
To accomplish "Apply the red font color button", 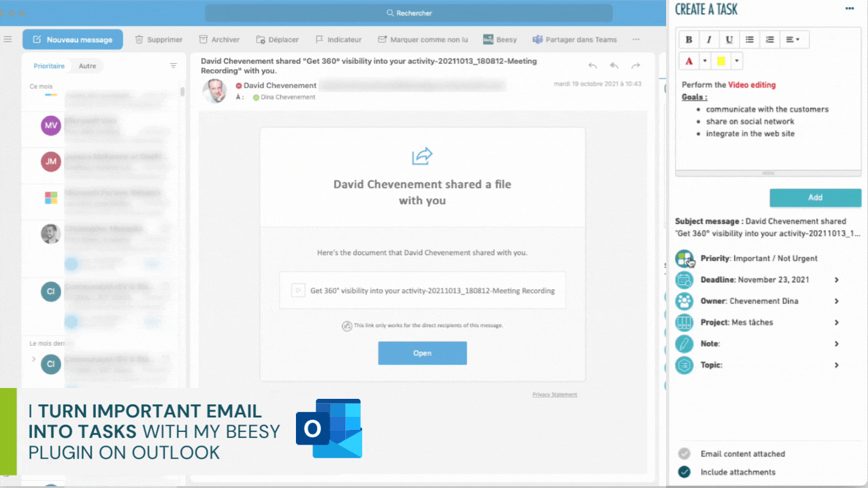I will (x=689, y=61).
